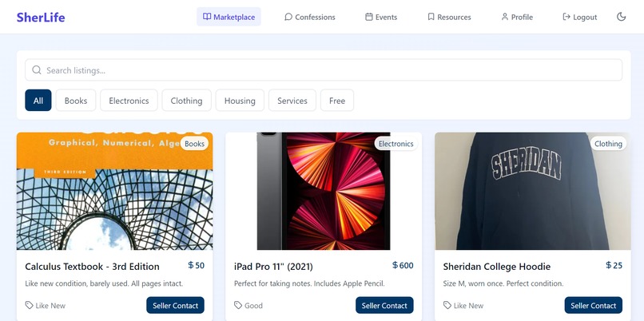This screenshot has width=644, height=321.
Task: Click the search magnifier icon
Action: (37, 70)
